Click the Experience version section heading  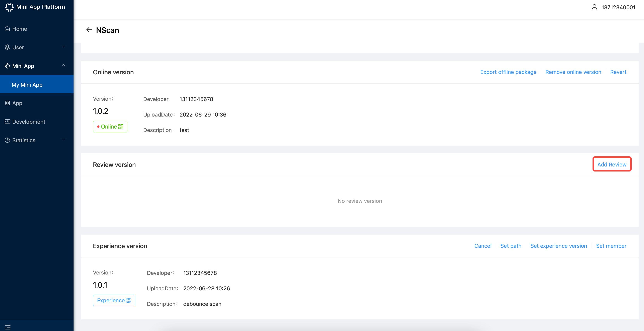(x=120, y=246)
